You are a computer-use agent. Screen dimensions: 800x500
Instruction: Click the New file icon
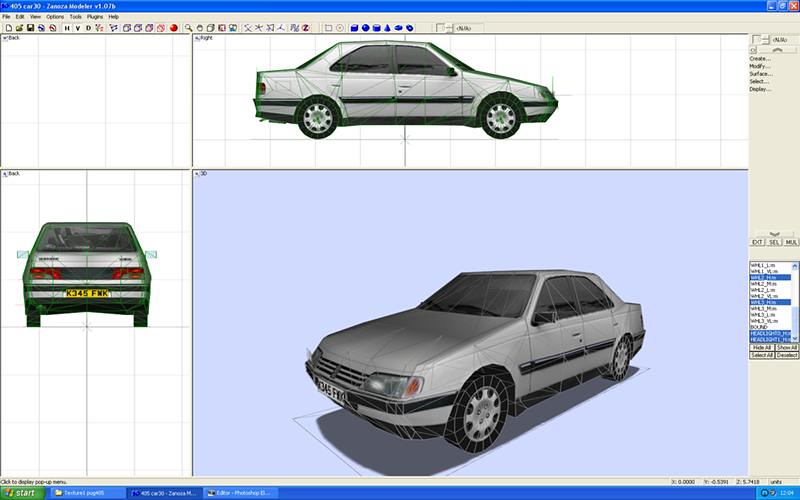click(x=7, y=28)
